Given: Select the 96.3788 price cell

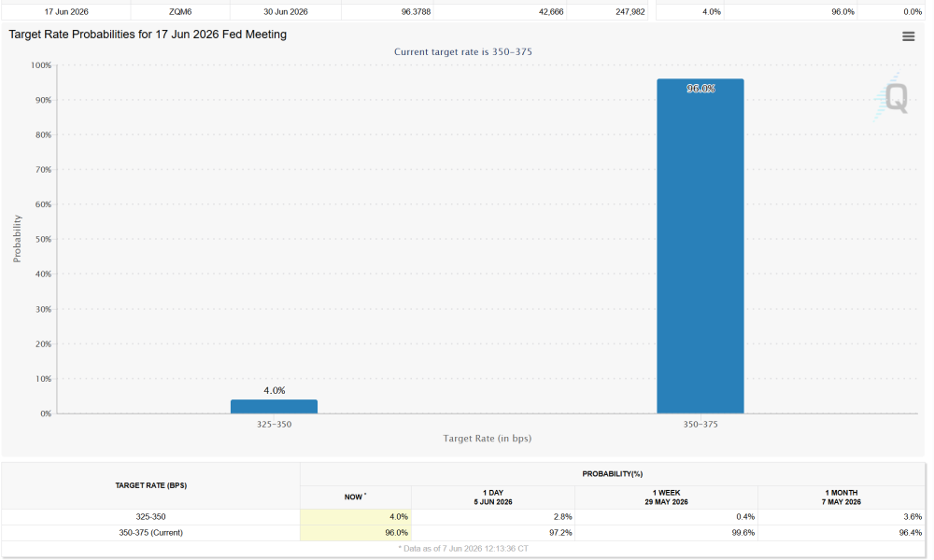Looking at the screenshot, I should (388, 11).
